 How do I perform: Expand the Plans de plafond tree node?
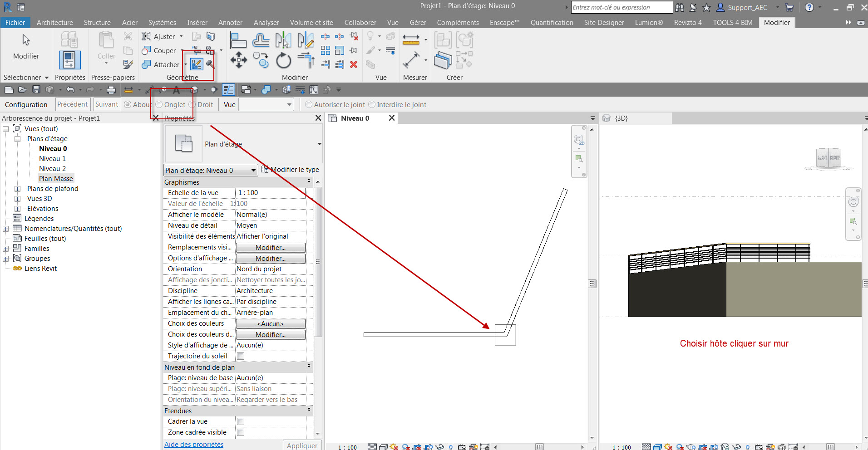click(17, 189)
